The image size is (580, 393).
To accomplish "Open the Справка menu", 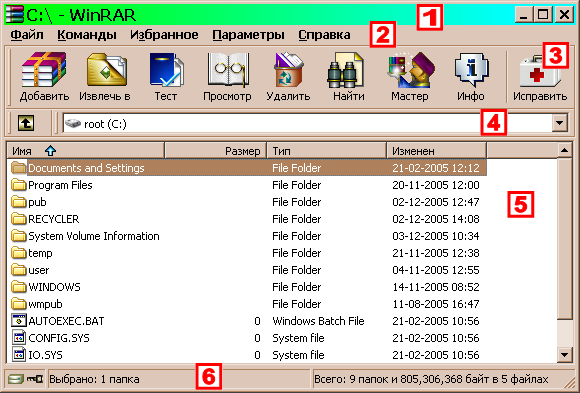I will pos(324,35).
